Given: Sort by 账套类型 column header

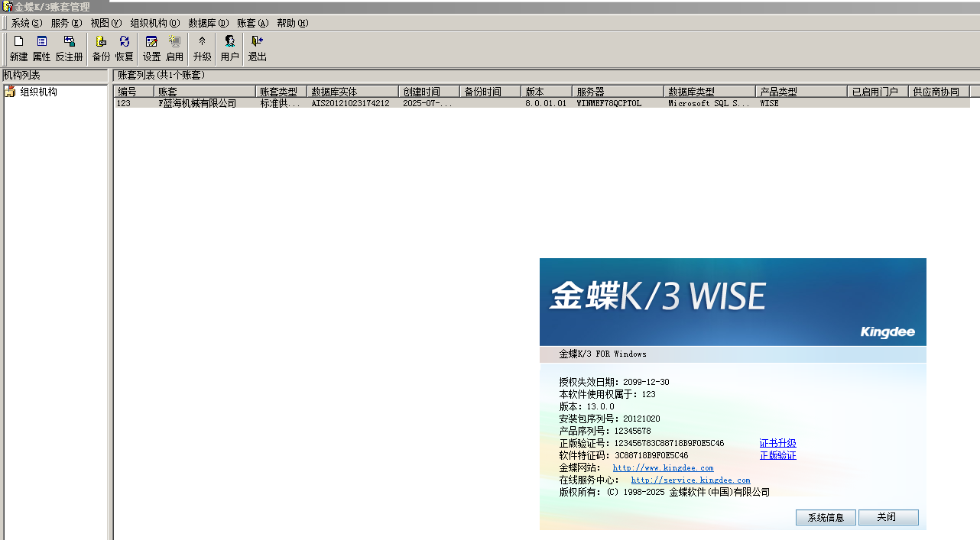Looking at the screenshot, I should [281, 92].
